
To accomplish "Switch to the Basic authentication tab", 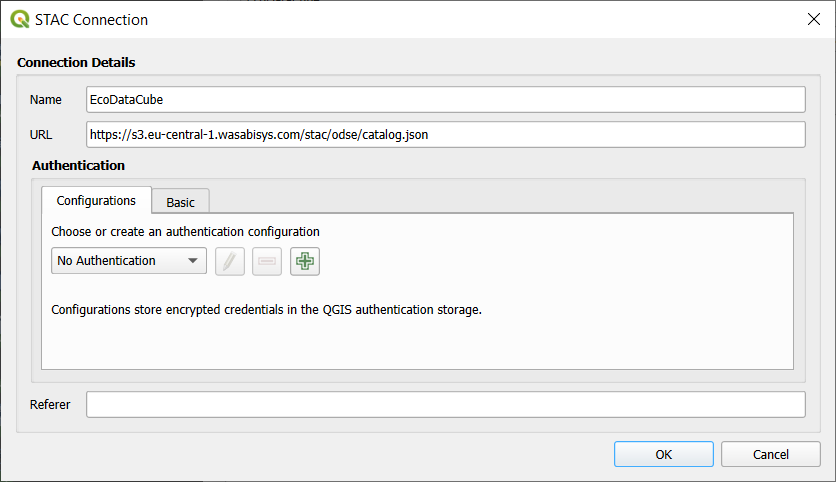I will (x=181, y=202).
